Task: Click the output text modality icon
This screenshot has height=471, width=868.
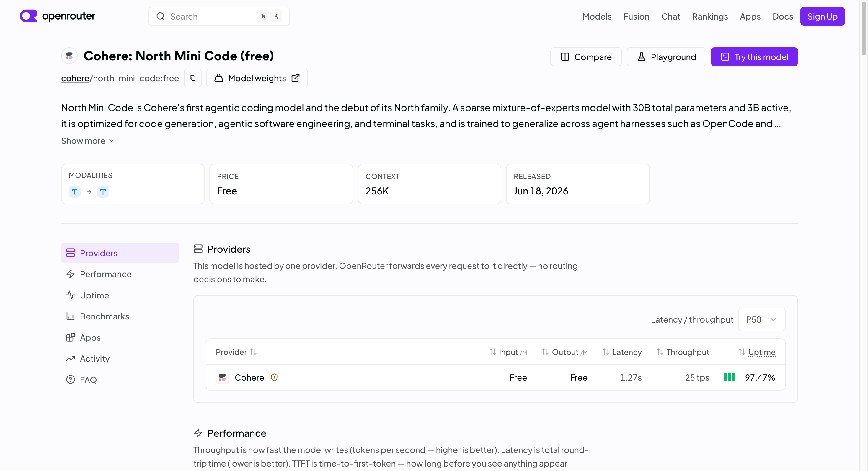Action: coord(103,192)
